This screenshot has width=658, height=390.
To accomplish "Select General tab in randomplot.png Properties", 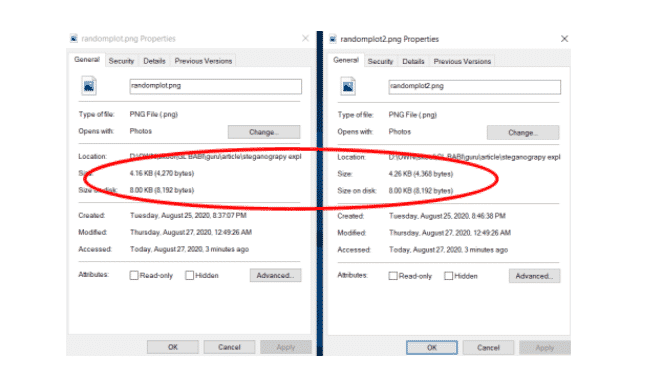I will coord(87,60).
